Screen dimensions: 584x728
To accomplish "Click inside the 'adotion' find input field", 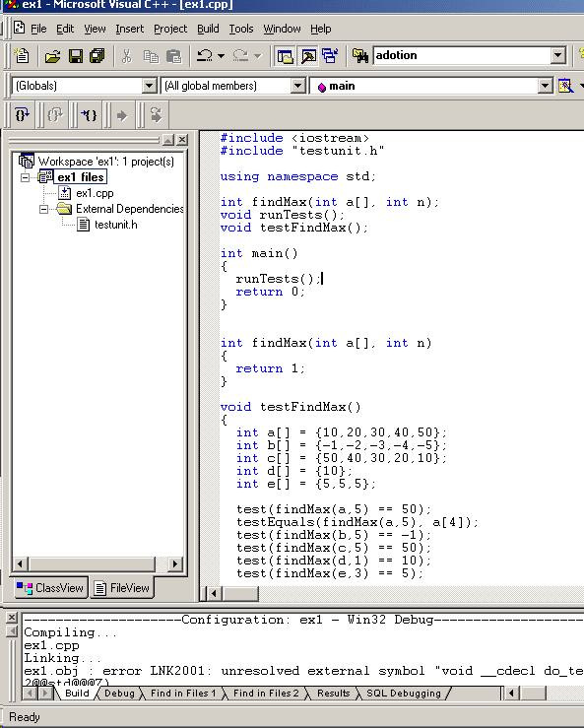I will pyautogui.click(x=462, y=56).
